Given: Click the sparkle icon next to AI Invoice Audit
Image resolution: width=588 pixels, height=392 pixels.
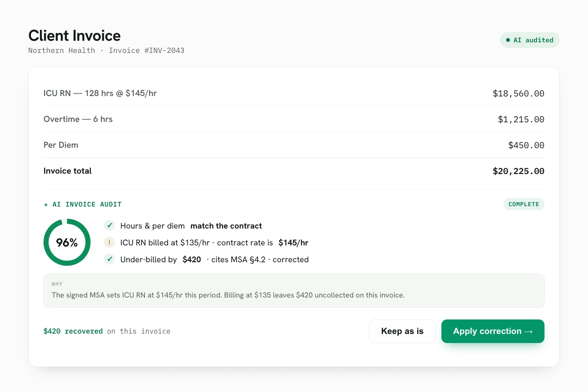Looking at the screenshot, I should pyautogui.click(x=46, y=205).
